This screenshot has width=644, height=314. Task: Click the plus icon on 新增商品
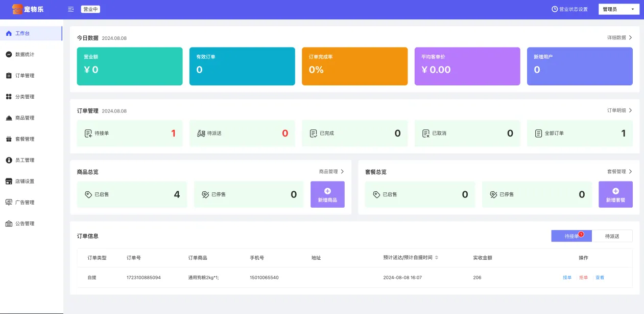click(327, 191)
